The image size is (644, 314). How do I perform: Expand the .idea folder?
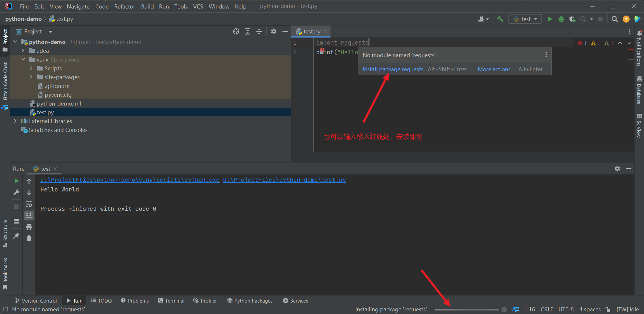click(x=23, y=51)
